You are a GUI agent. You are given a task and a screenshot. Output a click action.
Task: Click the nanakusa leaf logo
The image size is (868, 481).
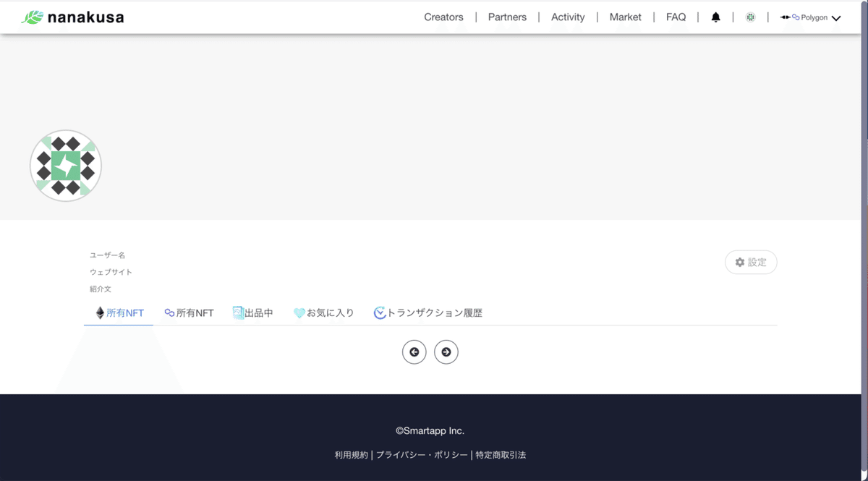click(31, 16)
